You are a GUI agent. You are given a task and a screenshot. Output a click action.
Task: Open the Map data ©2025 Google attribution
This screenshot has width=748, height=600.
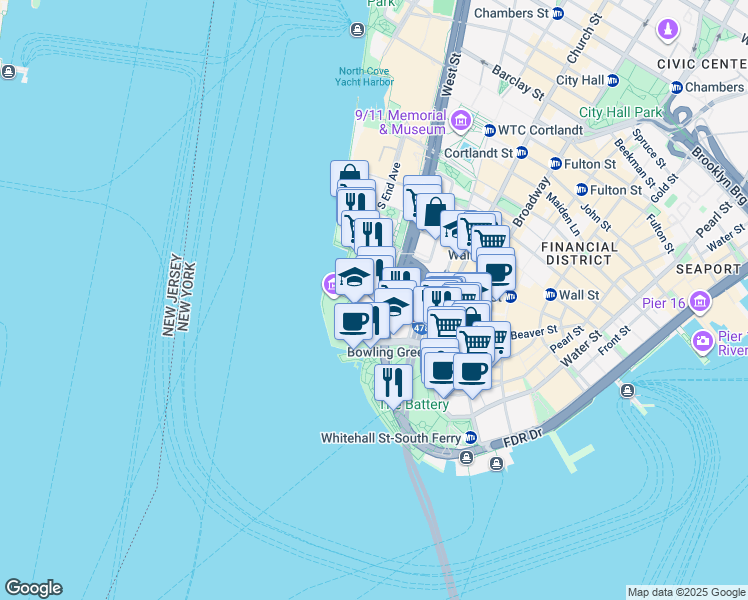(685, 592)
